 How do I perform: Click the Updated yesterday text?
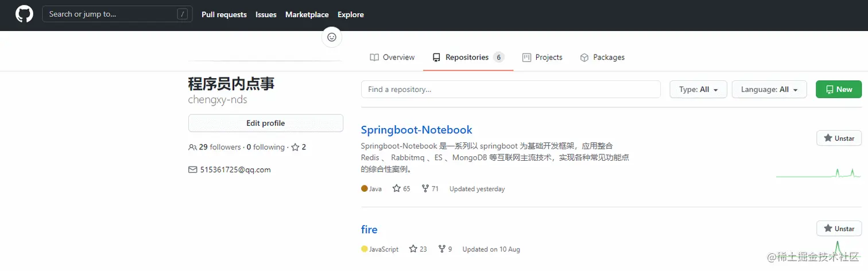click(x=477, y=188)
